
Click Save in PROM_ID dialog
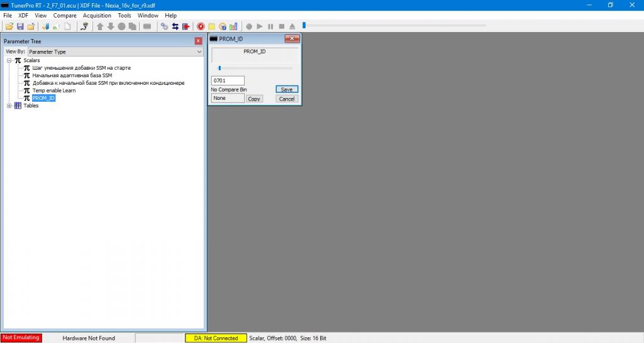pyautogui.click(x=286, y=89)
